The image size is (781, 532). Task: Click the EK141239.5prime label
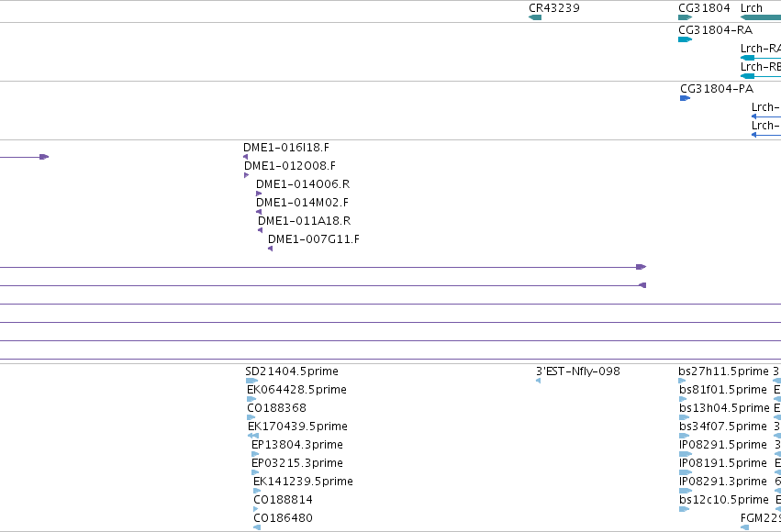[x=303, y=482]
